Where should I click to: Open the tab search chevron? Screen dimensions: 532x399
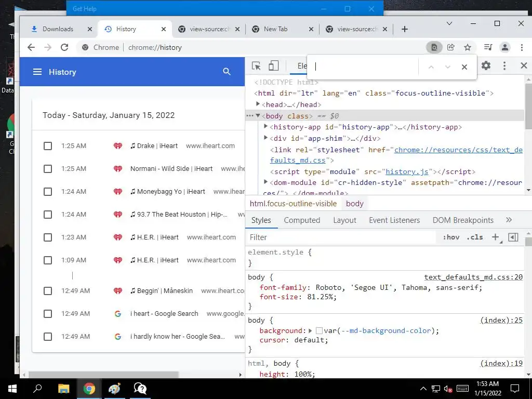tap(449, 23)
